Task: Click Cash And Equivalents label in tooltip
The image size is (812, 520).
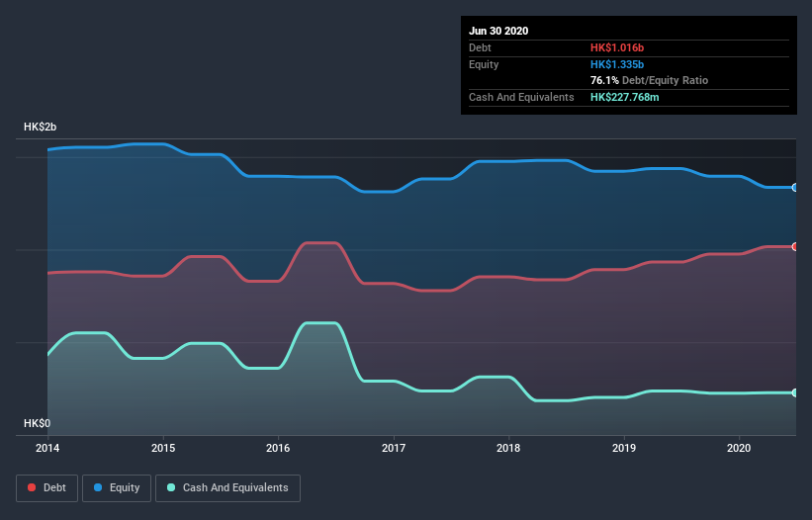Action: [521, 97]
